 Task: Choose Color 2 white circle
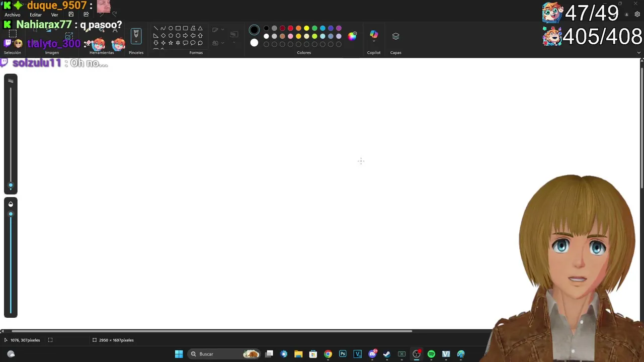pos(254,43)
